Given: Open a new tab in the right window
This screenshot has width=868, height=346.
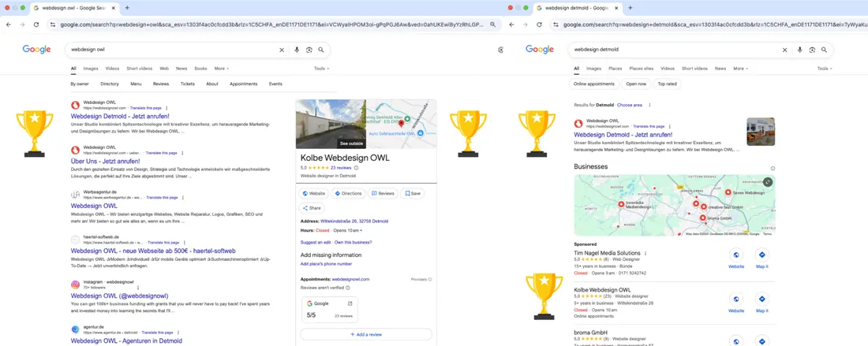Looking at the screenshot, I should tap(630, 8).
